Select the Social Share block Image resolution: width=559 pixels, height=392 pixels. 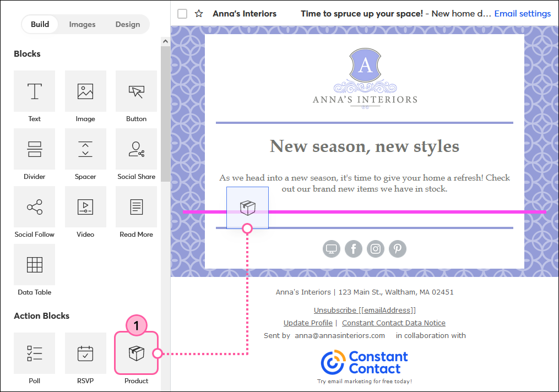136,149
